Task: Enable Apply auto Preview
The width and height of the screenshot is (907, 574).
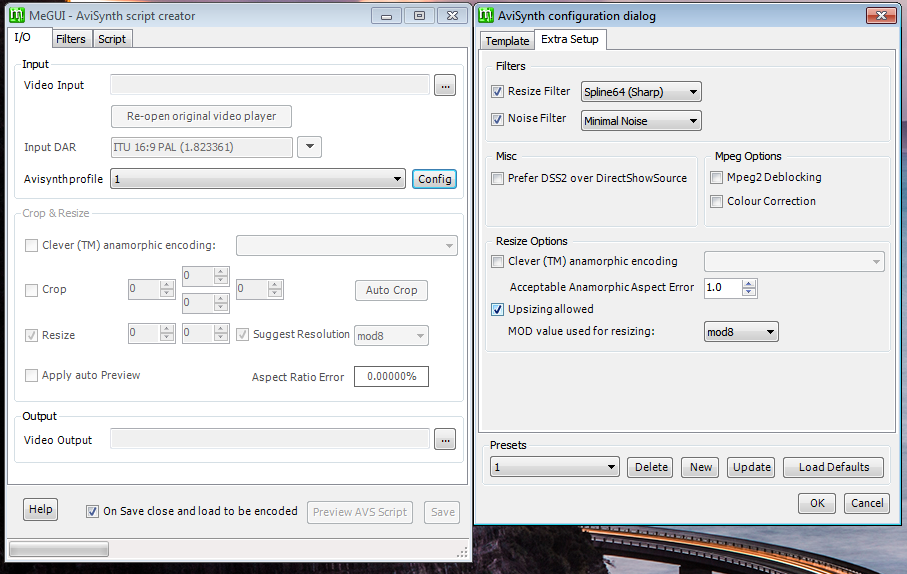Action: click(x=31, y=376)
